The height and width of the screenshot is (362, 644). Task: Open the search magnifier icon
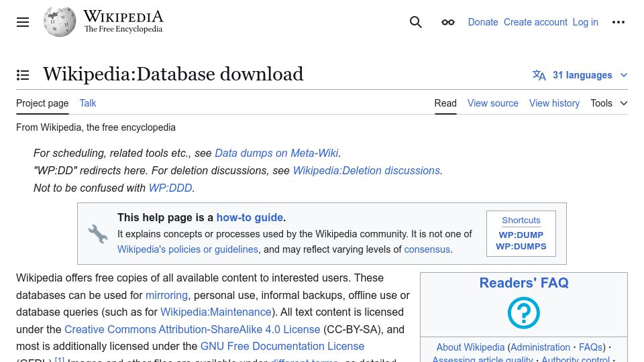pos(416,22)
